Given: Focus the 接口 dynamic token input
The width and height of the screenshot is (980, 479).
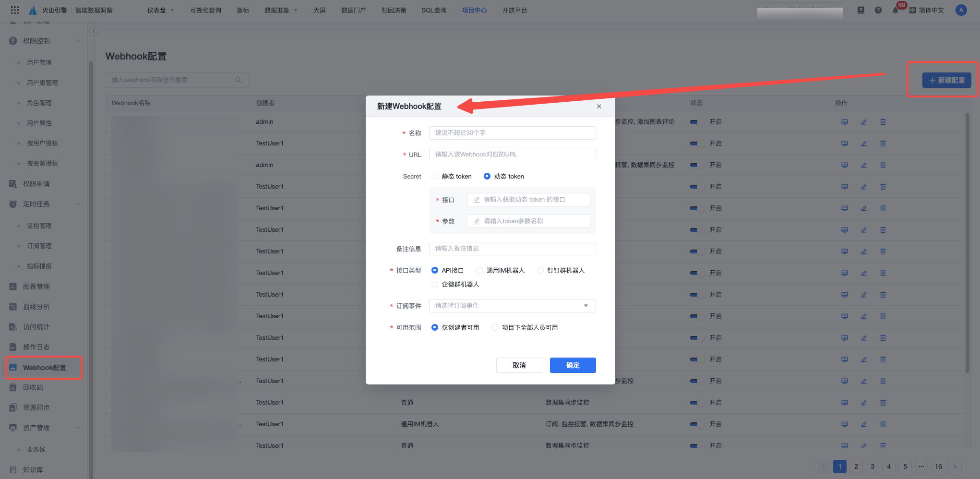Looking at the screenshot, I should (x=528, y=200).
